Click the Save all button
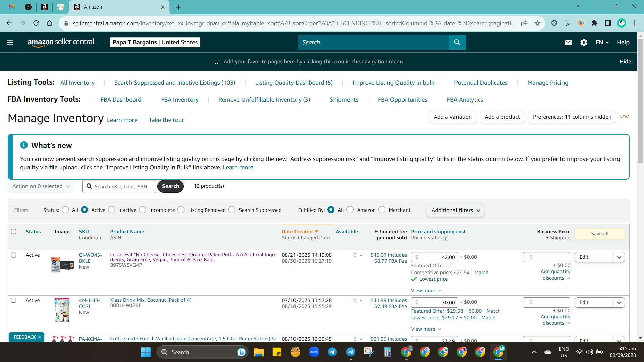The height and width of the screenshot is (362, 644). pos(600,234)
